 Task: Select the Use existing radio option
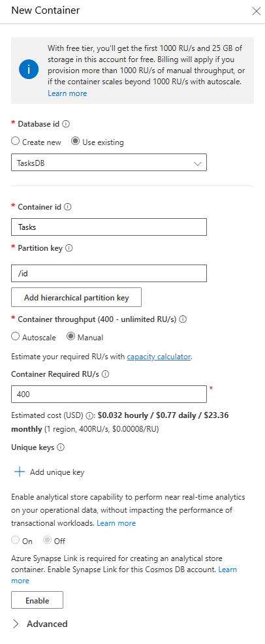pyautogui.click(x=76, y=141)
